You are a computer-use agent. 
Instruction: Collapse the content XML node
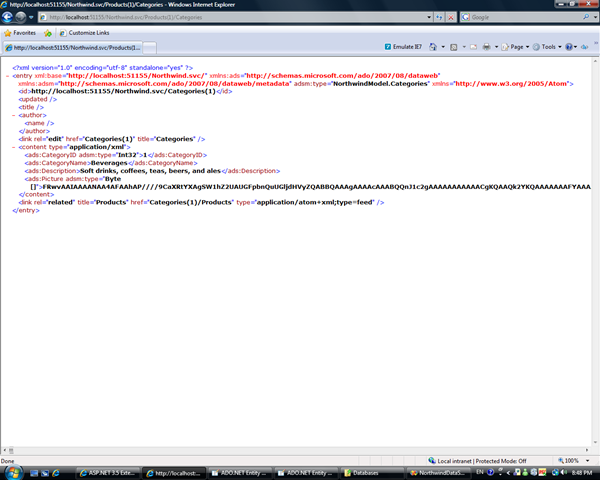pyautogui.click(x=14, y=147)
